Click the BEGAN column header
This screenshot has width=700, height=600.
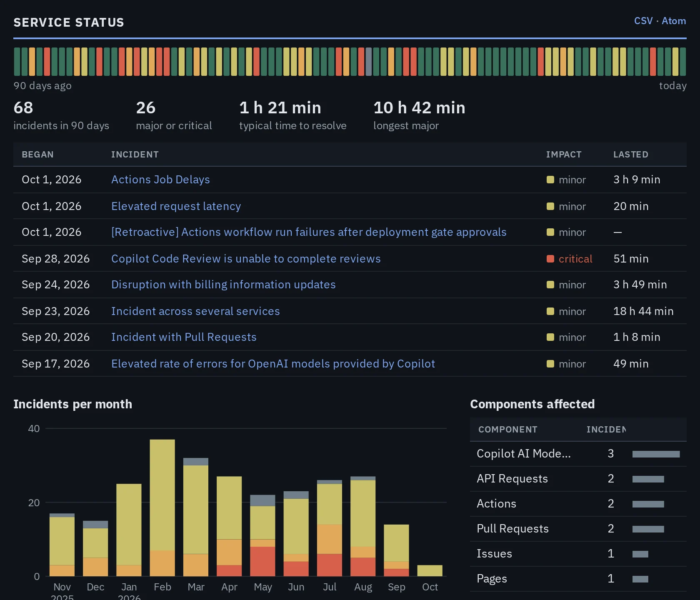coord(37,155)
